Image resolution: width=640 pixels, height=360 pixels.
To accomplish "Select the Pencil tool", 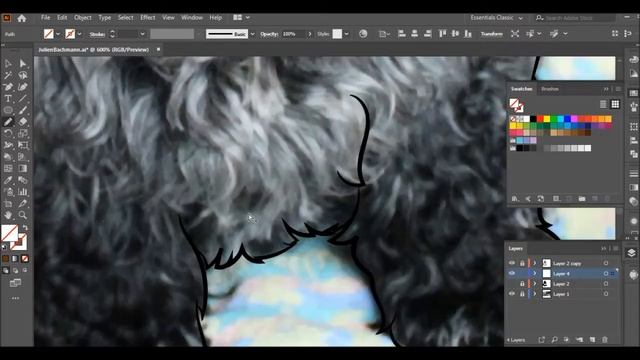I will (x=8, y=122).
